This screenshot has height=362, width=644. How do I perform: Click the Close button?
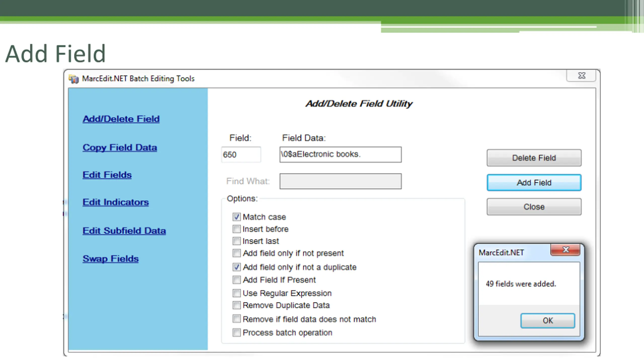point(534,207)
